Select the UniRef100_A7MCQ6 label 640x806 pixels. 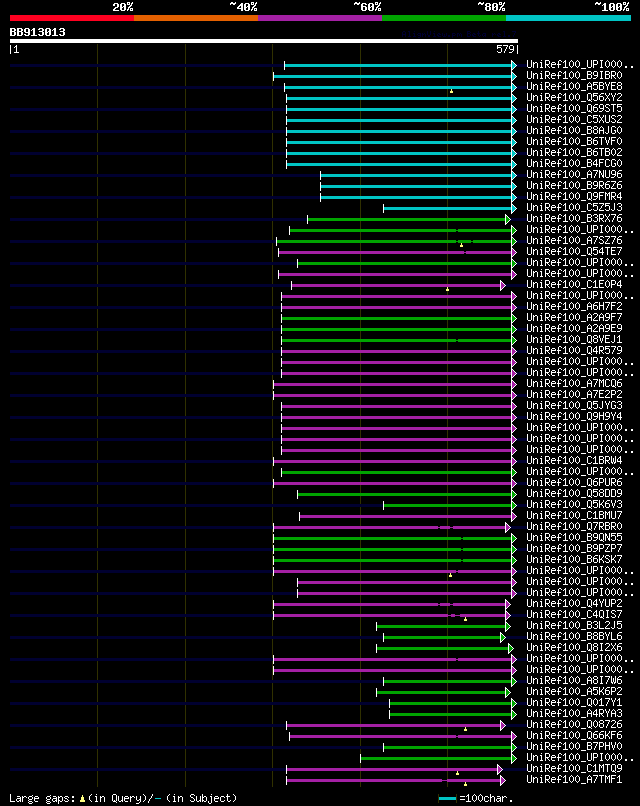(x=574, y=383)
